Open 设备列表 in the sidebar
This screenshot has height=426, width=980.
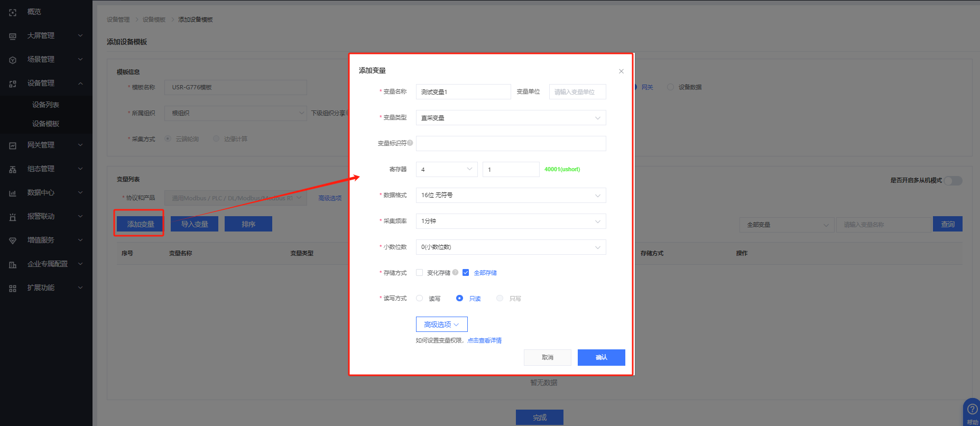(45, 105)
